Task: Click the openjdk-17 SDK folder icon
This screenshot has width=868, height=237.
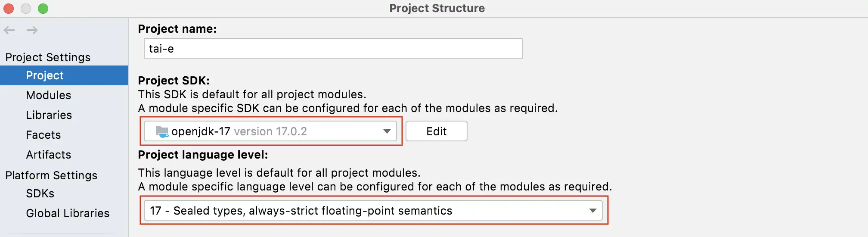Action: (162, 131)
